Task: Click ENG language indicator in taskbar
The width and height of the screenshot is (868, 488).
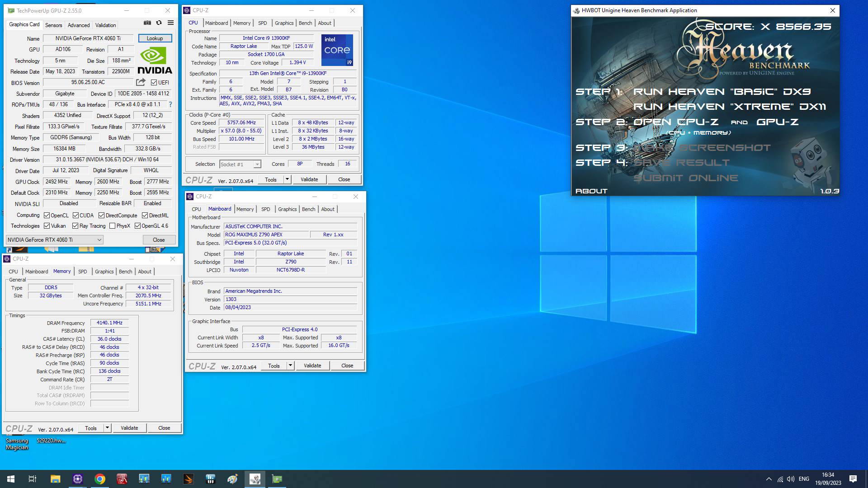Action: (x=804, y=479)
